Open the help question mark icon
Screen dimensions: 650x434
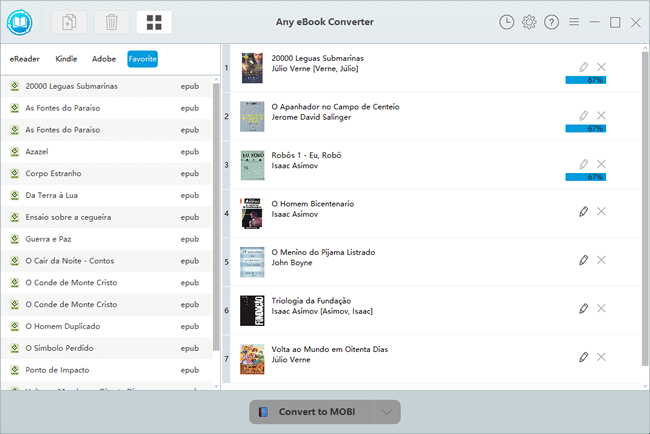click(551, 22)
